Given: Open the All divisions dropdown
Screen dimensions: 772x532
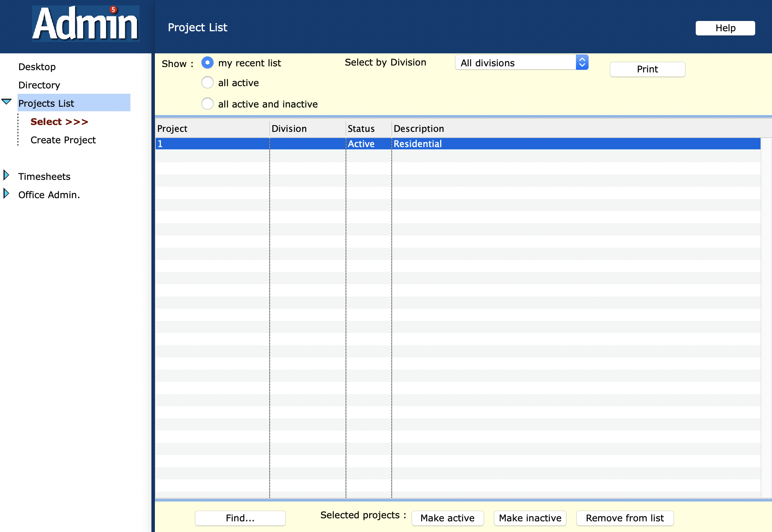Looking at the screenshot, I should (x=521, y=62).
